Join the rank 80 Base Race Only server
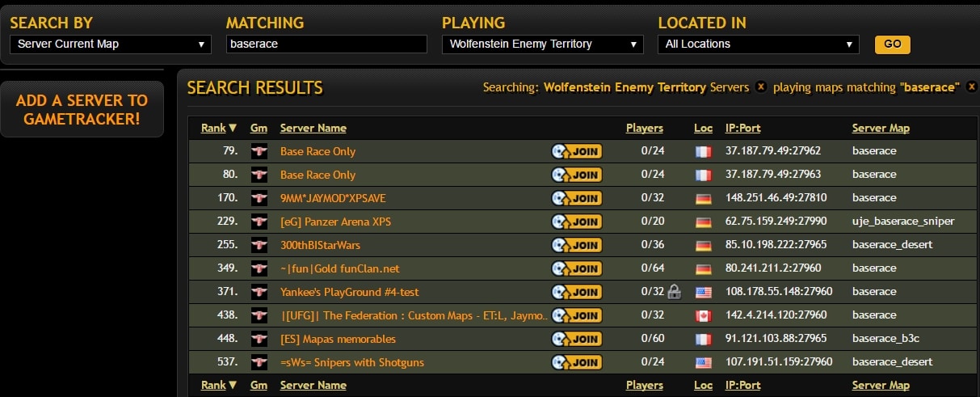The height and width of the screenshot is (397, 980). pyautogui.click(x=576, y=175)
